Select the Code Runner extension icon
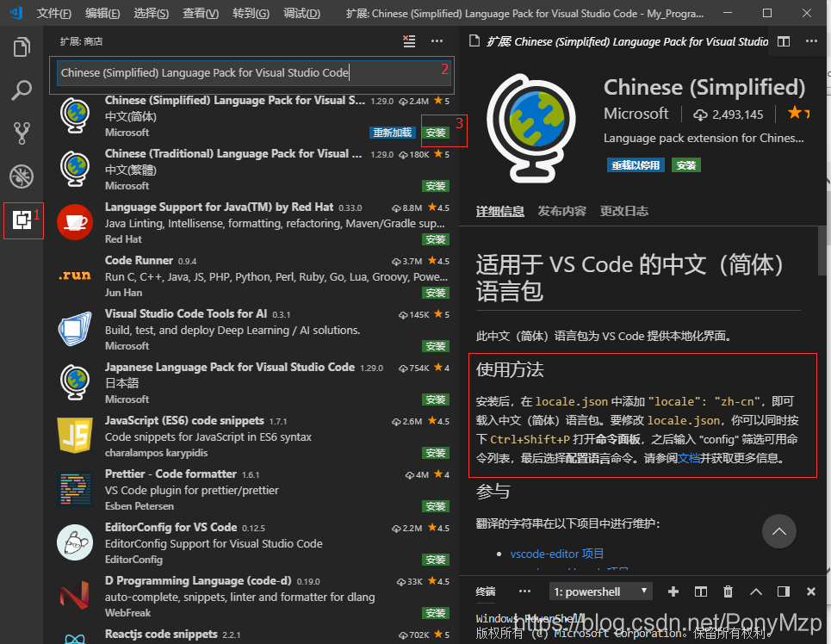 75,276
